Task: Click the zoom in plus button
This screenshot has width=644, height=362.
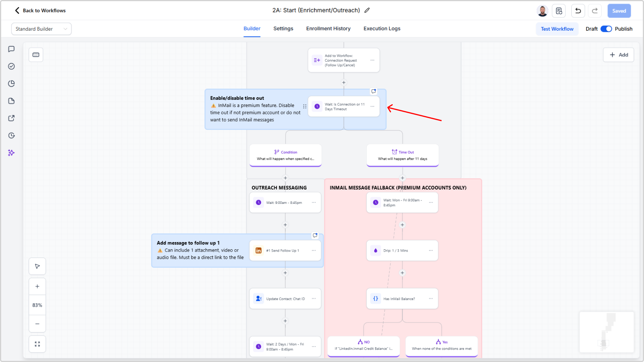Action: point(37,286)
